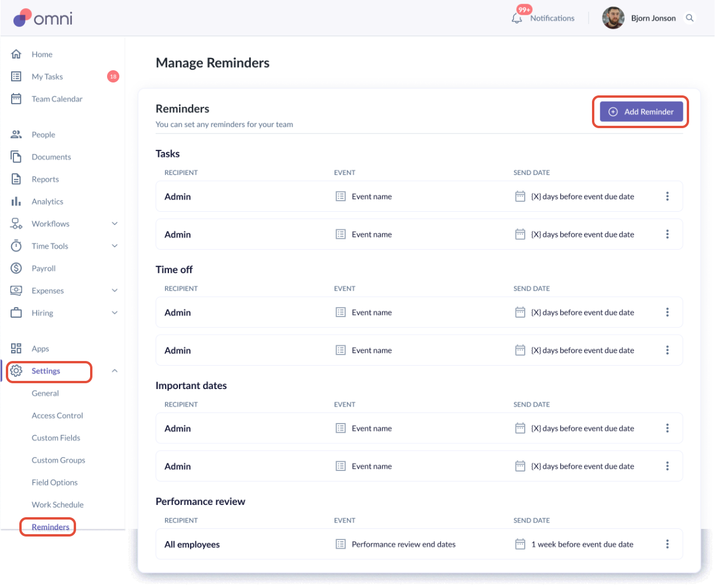Open options menu for first Time off reminder

[667, 312]
